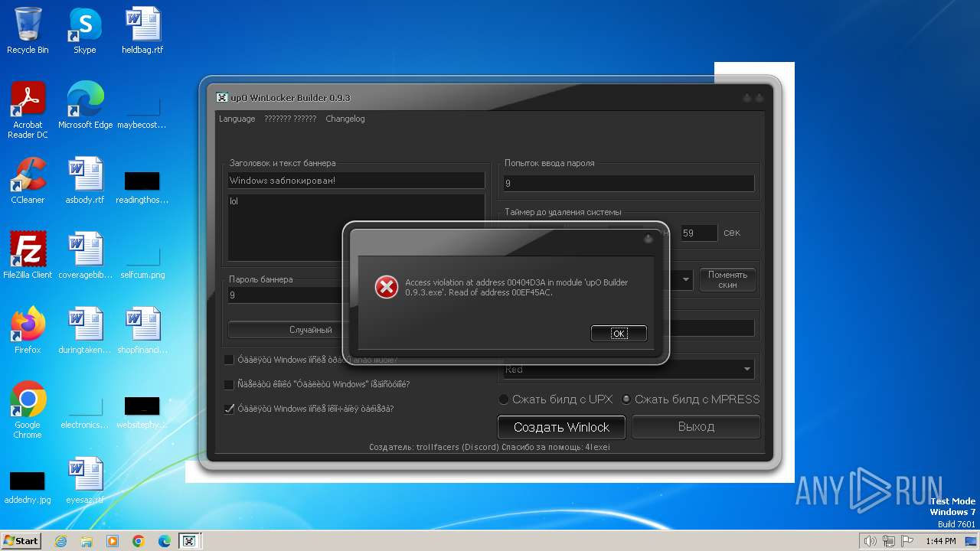980x551 pixels.
Task: Close the error dialog with its top-right button
Action: [648, 239]
